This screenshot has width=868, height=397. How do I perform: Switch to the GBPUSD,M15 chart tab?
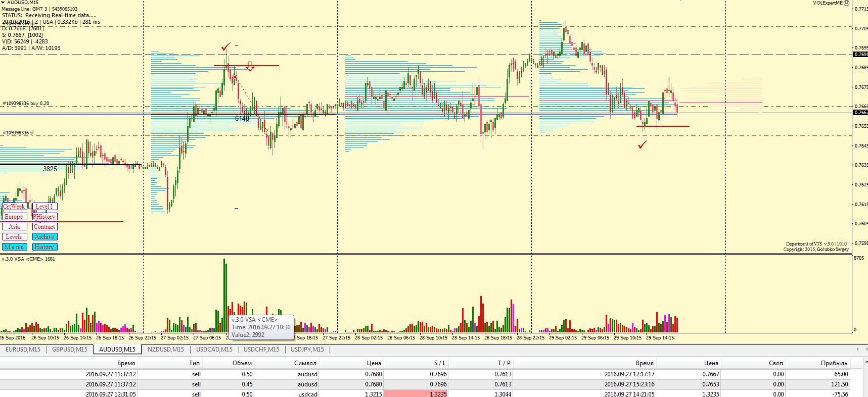point(70,349)
